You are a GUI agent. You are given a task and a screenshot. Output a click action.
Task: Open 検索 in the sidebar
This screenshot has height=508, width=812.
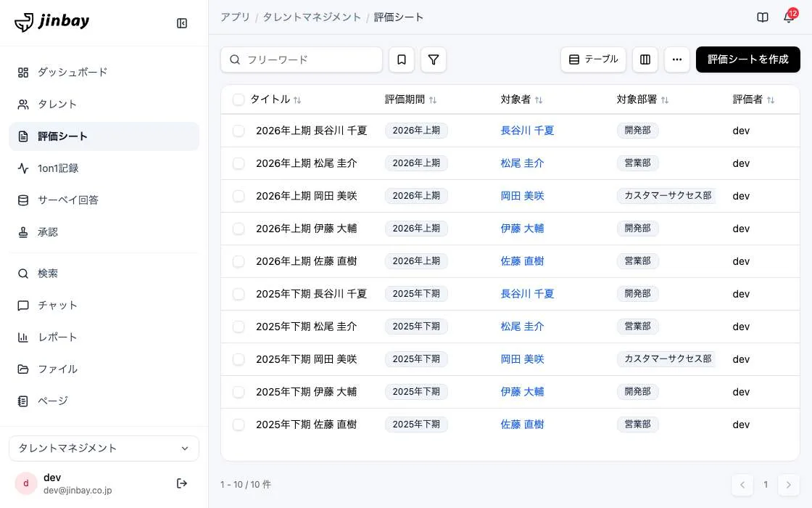tap(104, 273)
